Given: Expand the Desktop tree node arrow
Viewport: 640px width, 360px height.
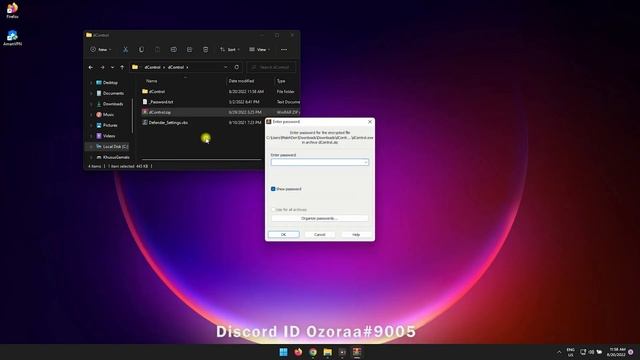Looking at the screenshot, I should [x=91, y=82].
